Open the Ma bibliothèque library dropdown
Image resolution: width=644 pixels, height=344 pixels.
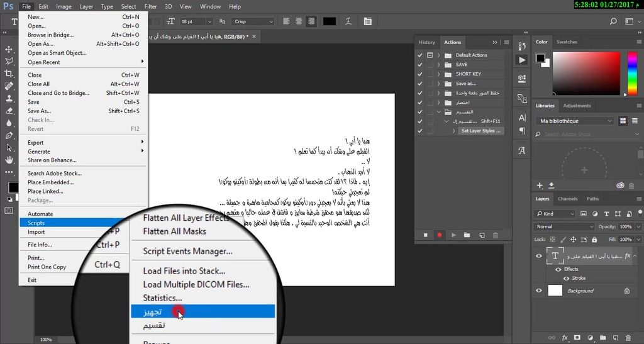pyautogui.click(x=575, y=121)
